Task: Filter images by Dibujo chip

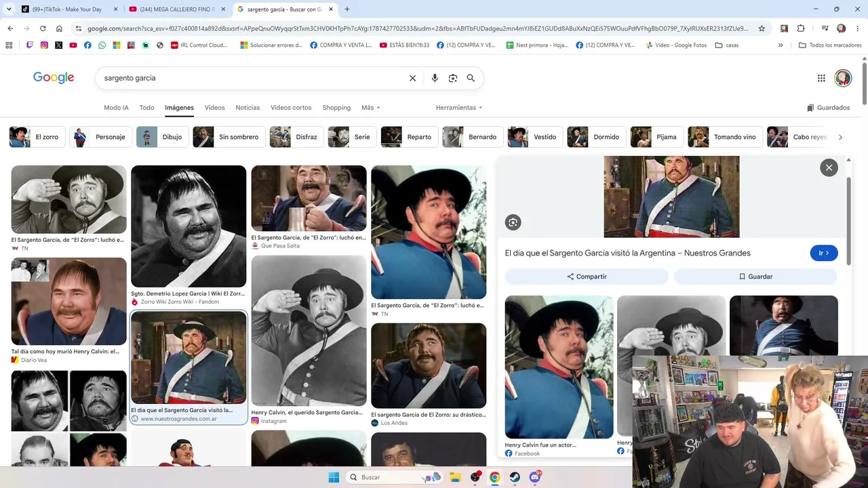Action: (x=162, y=137)
